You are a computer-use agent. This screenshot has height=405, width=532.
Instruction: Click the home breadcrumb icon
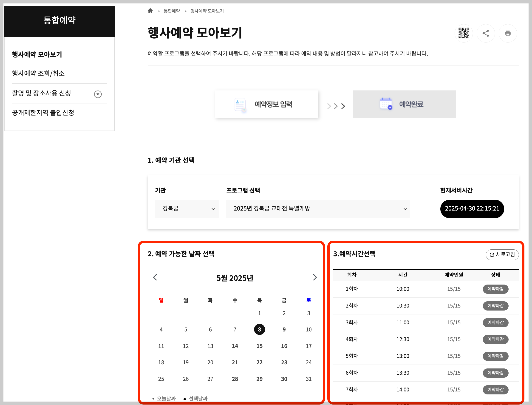tap(150, 11)
